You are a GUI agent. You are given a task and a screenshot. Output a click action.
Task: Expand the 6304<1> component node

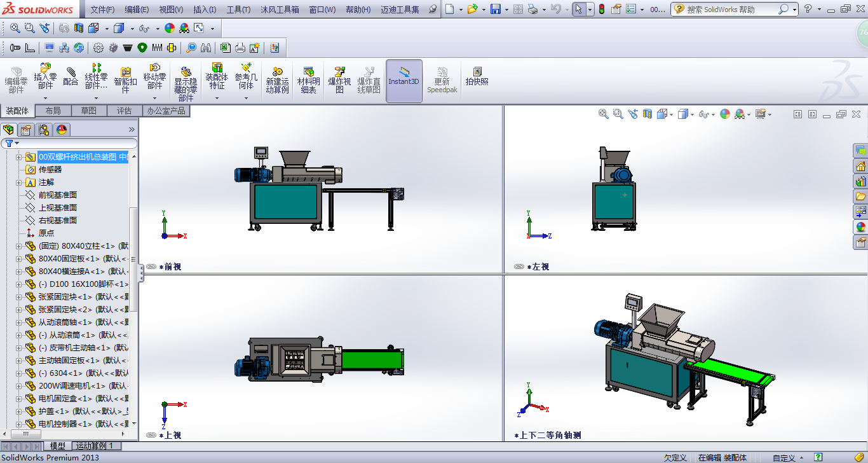(18, 373)
